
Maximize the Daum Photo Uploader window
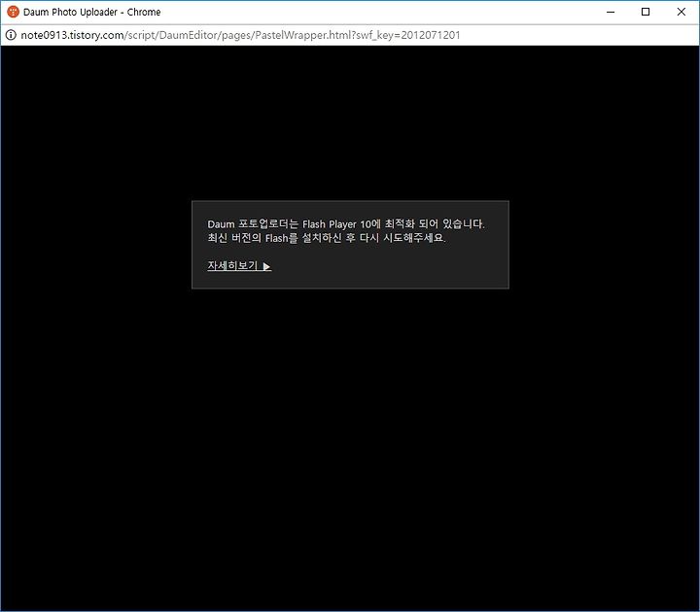tap(646, 12)
